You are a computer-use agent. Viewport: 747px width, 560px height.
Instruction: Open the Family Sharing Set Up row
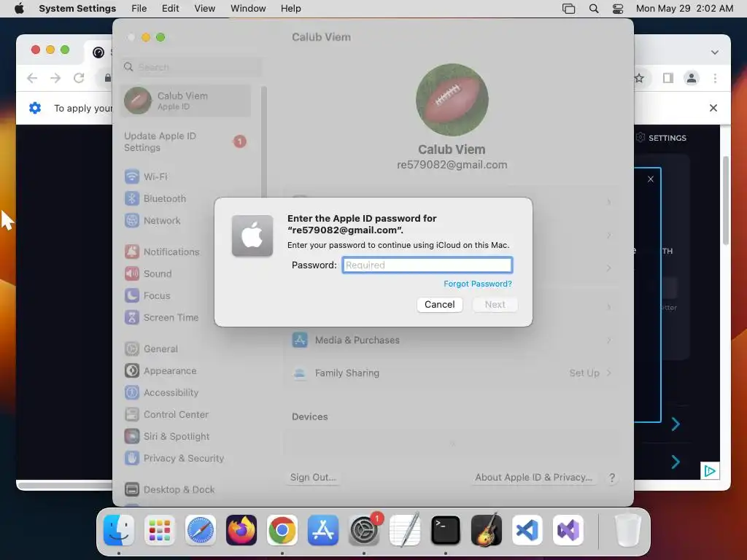[451, 373]
